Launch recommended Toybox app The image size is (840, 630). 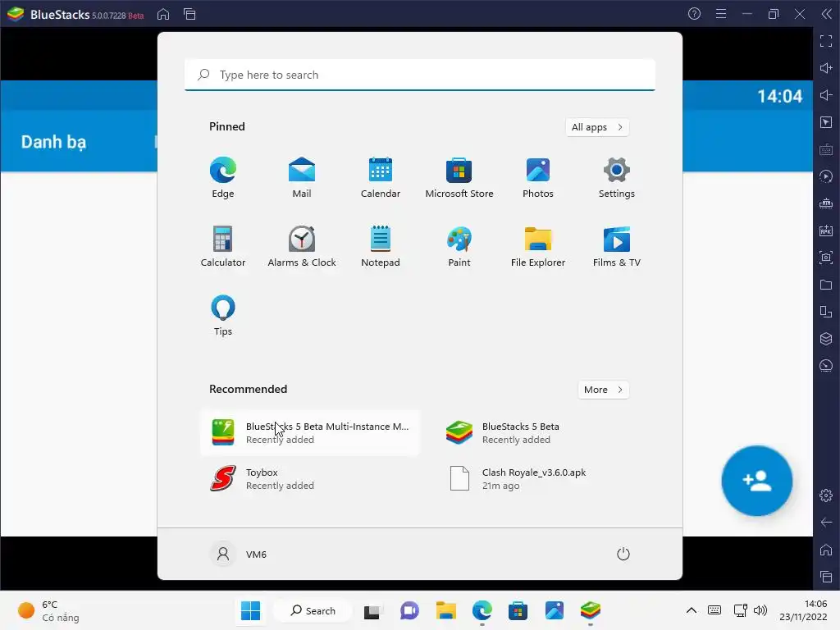click(x=310, y=479)
